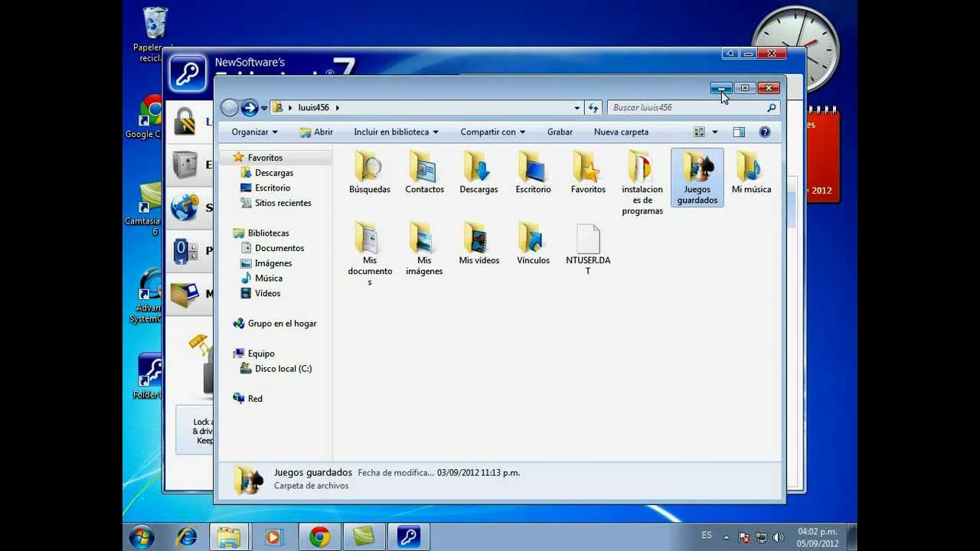Click the magnifier icon in search box
This screenshot has width=980, height=551.
(772, 108)
